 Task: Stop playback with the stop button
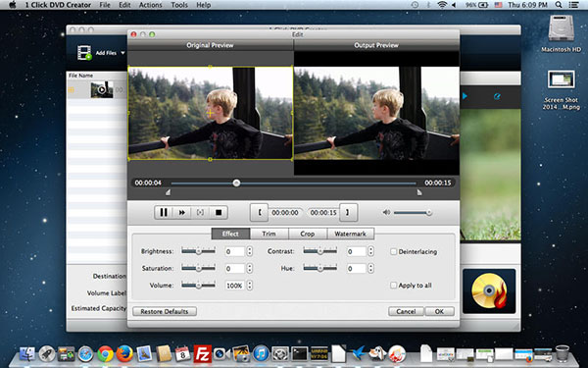[x=219, y=212]
